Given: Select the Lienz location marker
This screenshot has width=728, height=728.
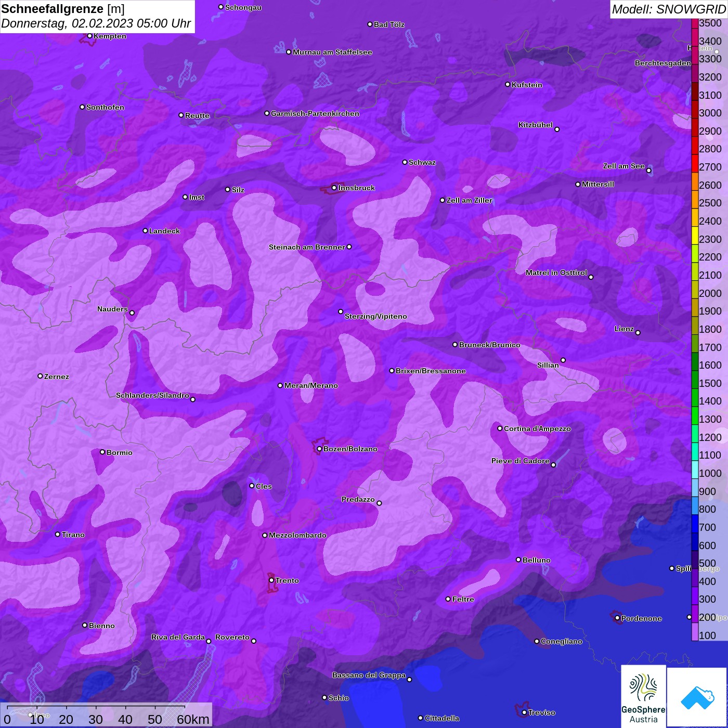Looking at the screenshot, I should tap(638, 333).
